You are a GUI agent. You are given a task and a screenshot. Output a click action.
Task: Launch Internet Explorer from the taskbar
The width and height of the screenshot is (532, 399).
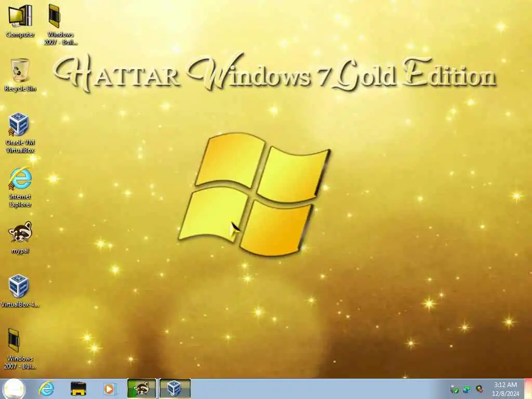46,389
